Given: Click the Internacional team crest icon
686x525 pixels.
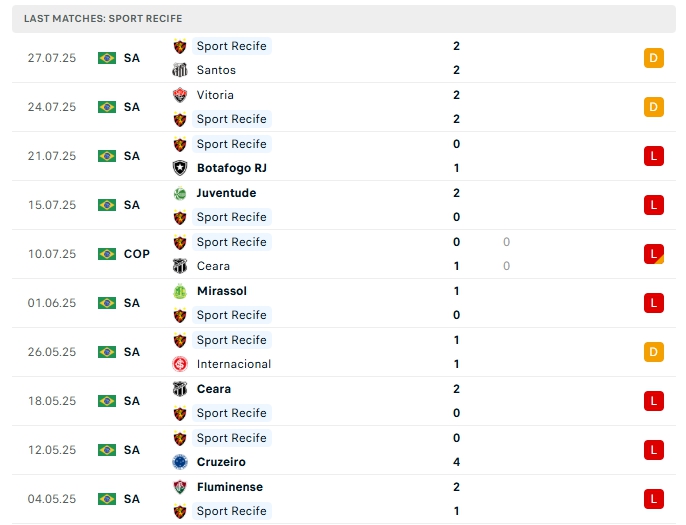Looking at the screenshot, I should [180, 364].
